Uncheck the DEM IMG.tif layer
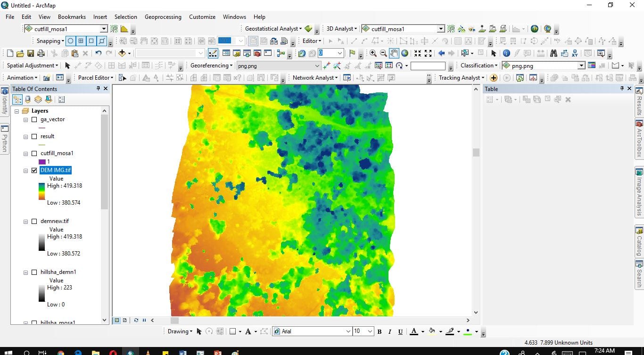The height and width of the screenshot is (355, 644). 34,171
